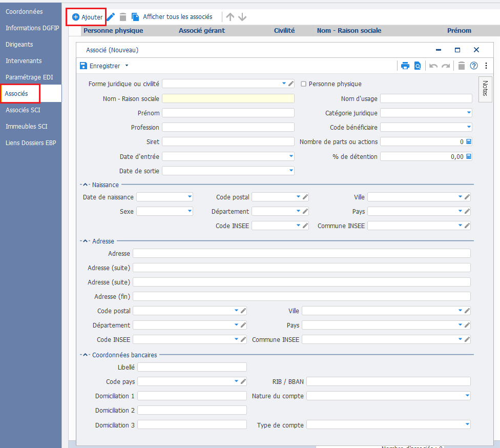Open the vertical Notes side tab
The image size is (500, 448).
(x=485, y=89)
